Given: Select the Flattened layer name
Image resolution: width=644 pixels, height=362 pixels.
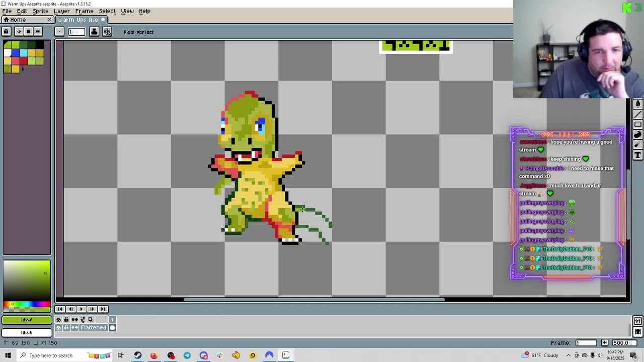Looking at the screenshot, I should tap(94, 328).
